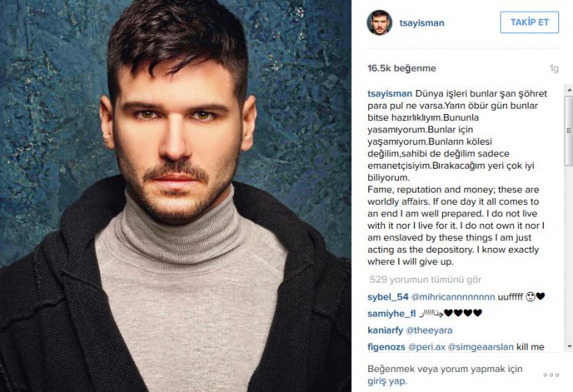Open the three-dots more options icon
573x392 pixels.
pos(551,375)
